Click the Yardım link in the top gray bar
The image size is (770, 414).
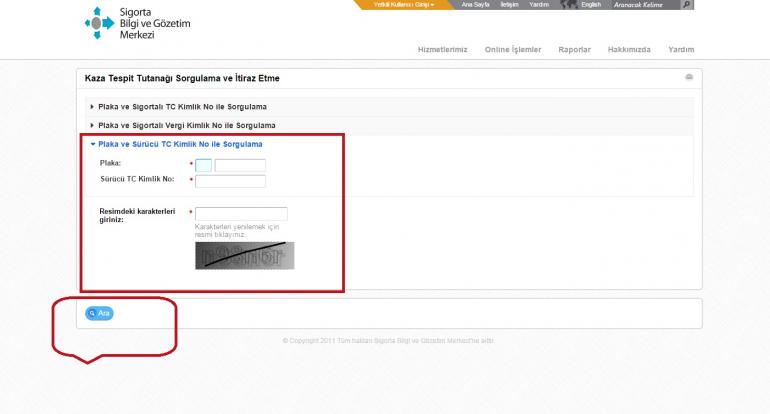[539, 4]
